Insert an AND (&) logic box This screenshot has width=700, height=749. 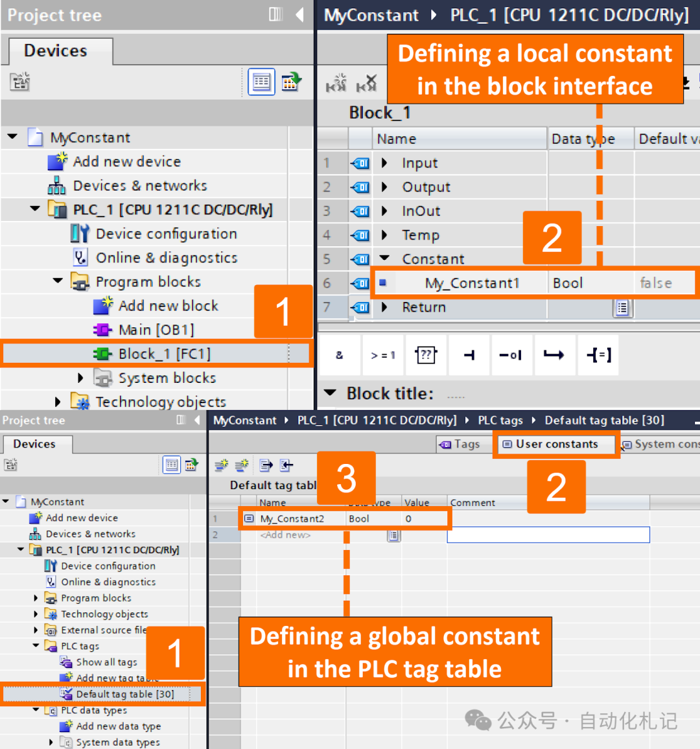340,355
